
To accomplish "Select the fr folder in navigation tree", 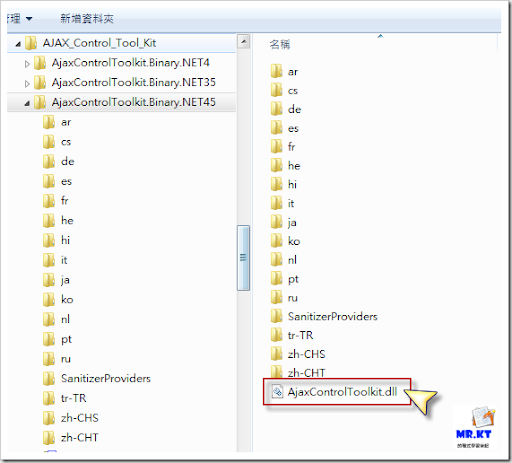I will pos(56,201).
